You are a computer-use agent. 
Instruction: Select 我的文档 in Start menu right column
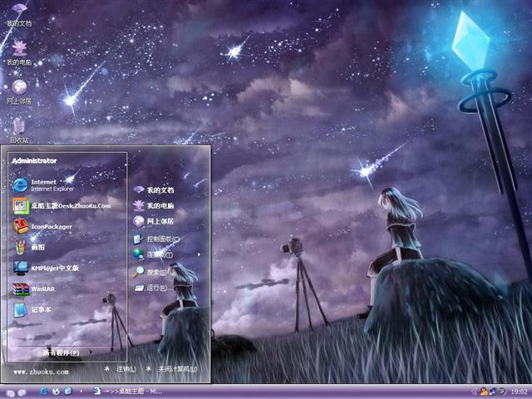point(153,190)
